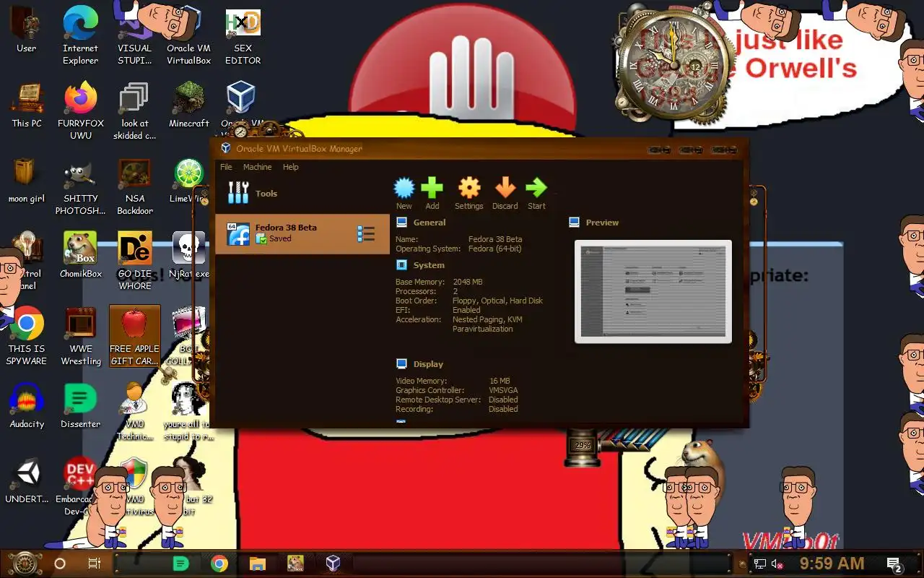Viewport: 924px width, 578px height.
Task: Click the Base Memory value 2048 MB
Action: coord(468,282)
